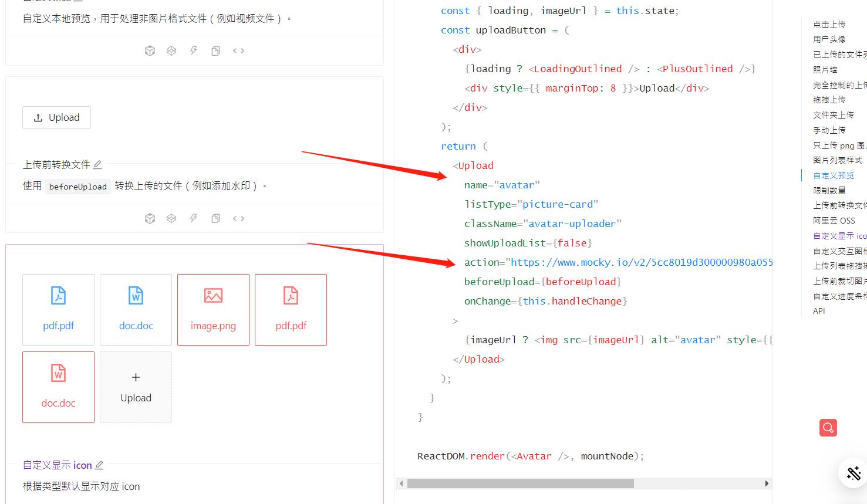Jump to 点击上传 in anchor menu

829,24
